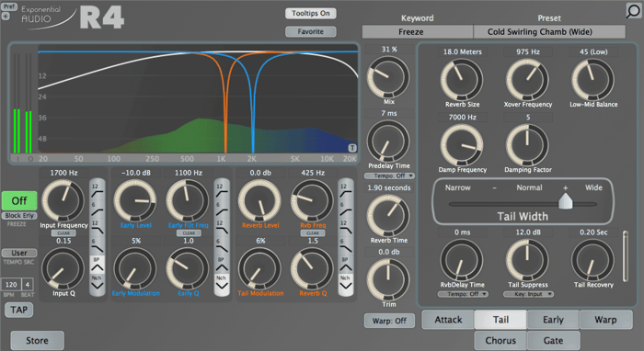
Task: Mark preset with the Favorite toggle
Action: (x=311, y=31)
